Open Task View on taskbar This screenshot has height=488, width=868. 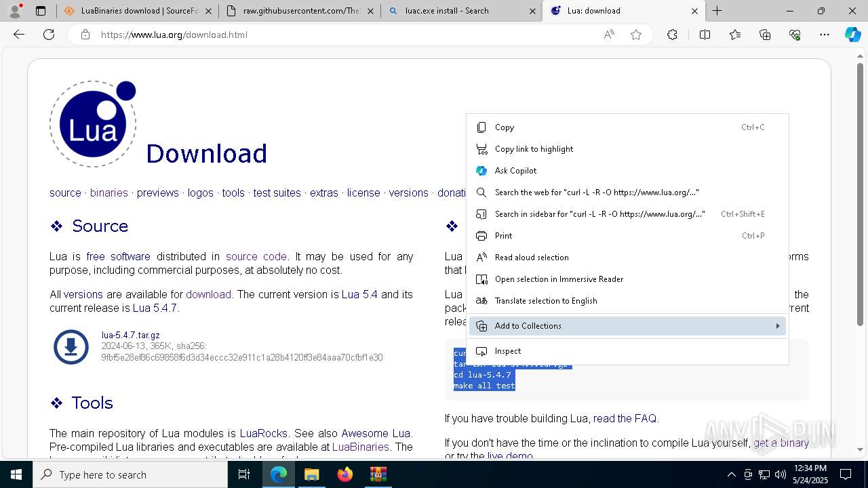point(244,474)
